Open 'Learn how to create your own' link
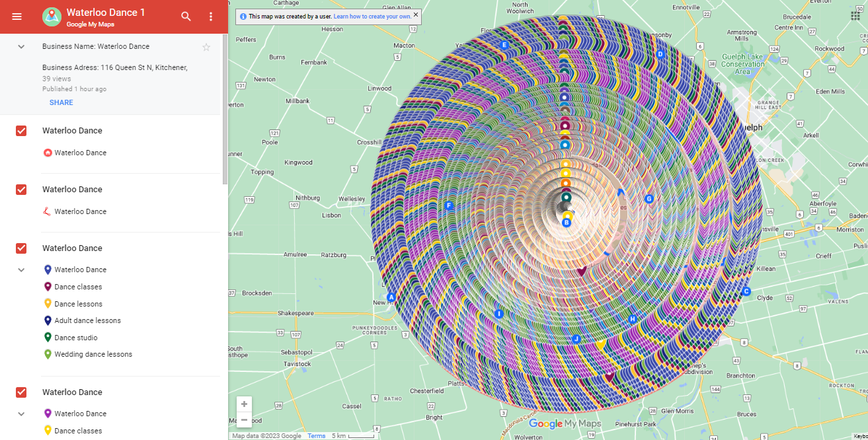The height and width of the screenshot is (440, 868). click(x=372, y=16)
